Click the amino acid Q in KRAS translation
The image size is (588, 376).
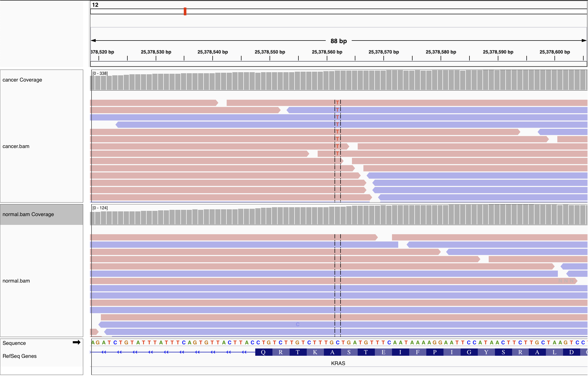tap(263, 352)
